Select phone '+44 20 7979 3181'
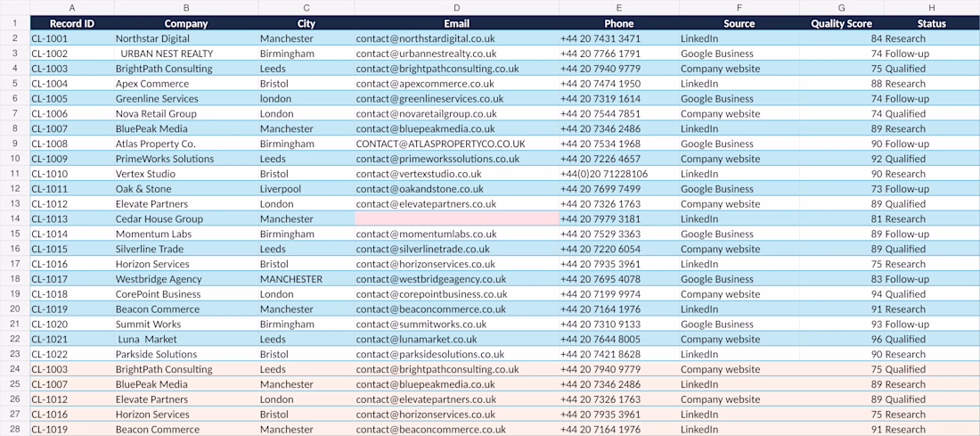Viewport: 980px width, 436px height. click(x=619, y=219)
